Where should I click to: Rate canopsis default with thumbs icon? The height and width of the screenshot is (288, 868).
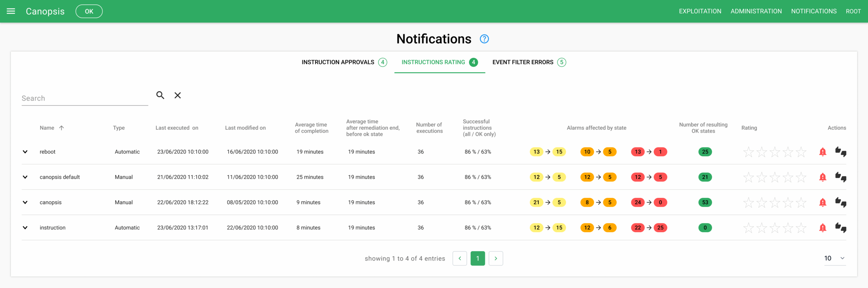click(841, 177)
